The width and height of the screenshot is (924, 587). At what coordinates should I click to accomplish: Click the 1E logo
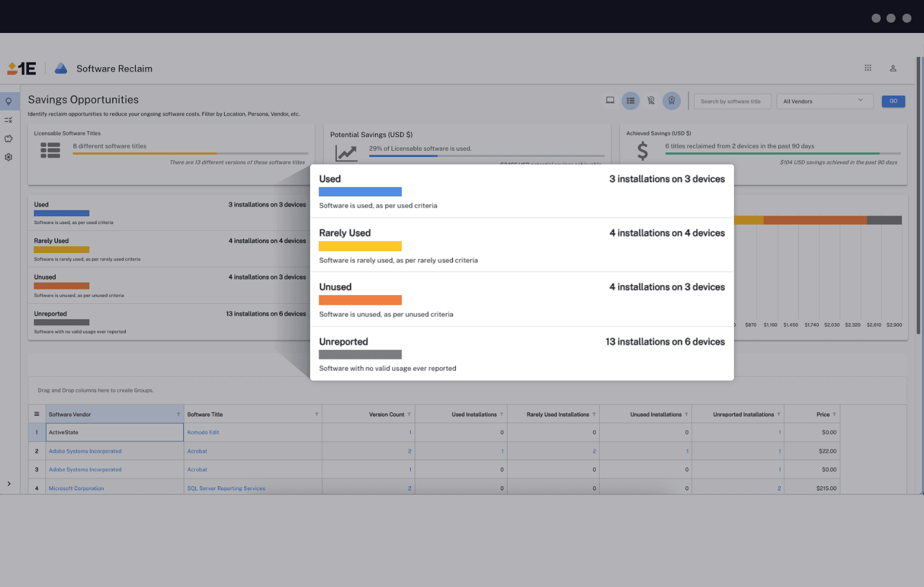pos(22,69)
